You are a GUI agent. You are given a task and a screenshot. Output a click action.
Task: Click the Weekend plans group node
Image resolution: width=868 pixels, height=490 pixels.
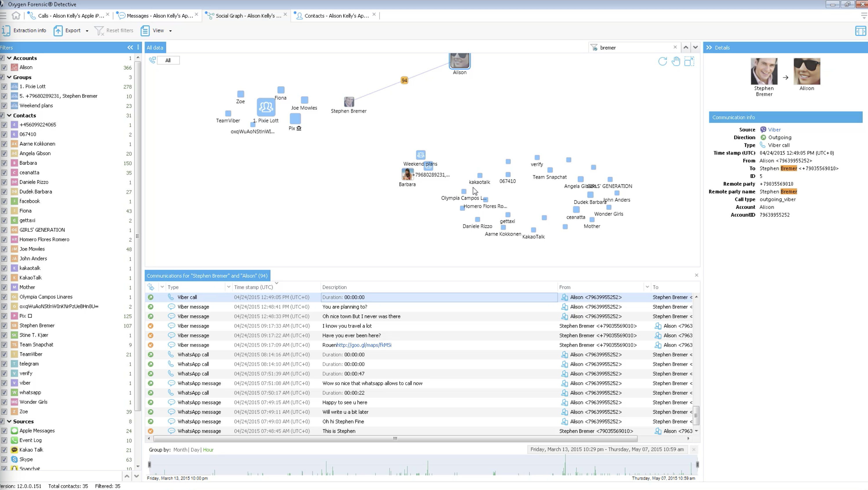click(x=421, y=155)
